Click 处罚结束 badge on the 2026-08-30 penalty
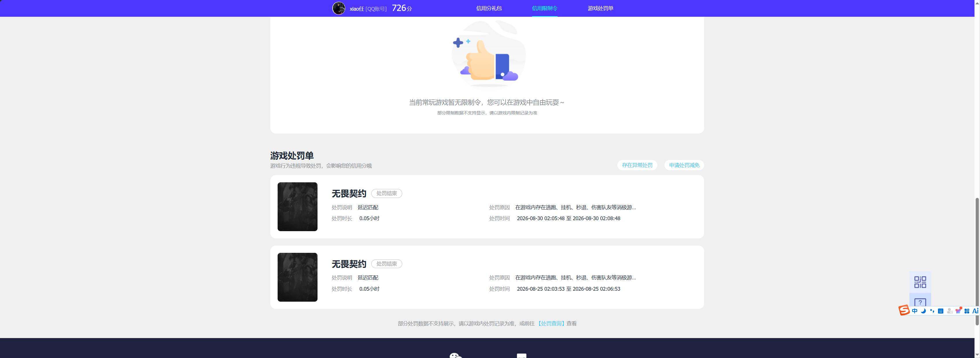The width and height of the screenshot is (980, 358). click(387, 193)
